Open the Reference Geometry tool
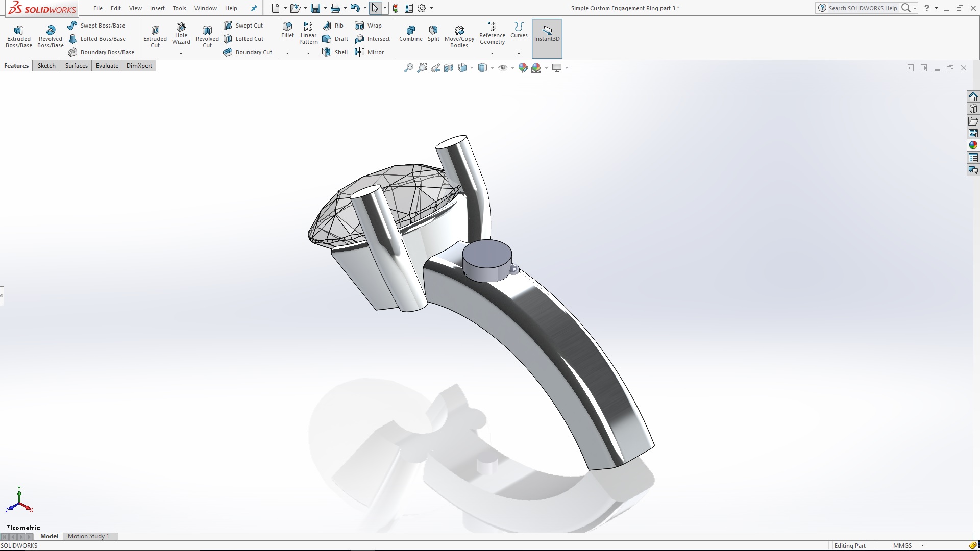The height and width of the screenshot is (551, 980). pyautogui.click(x=492, y=33)
